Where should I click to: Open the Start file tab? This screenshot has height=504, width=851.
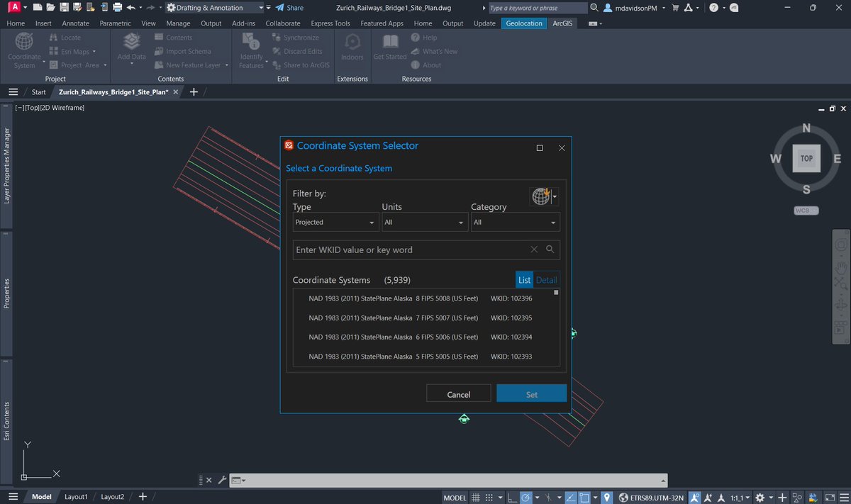pos(38,92)
